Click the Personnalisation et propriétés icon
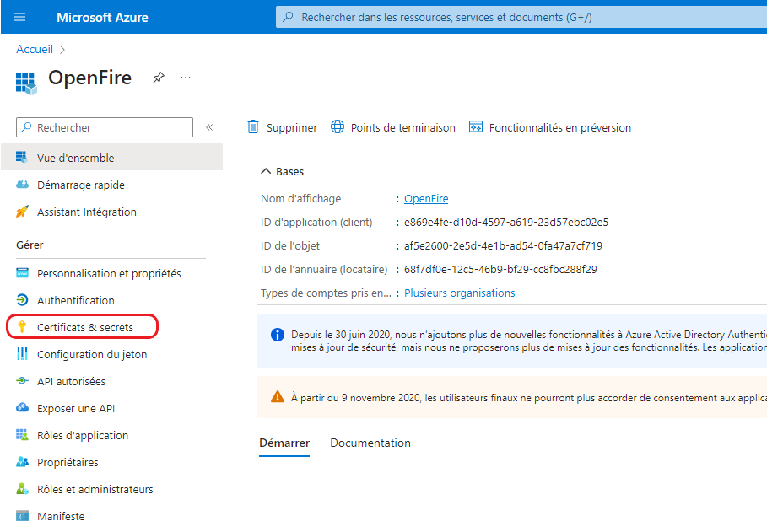The image size is (767, 532). click(22, 272)
